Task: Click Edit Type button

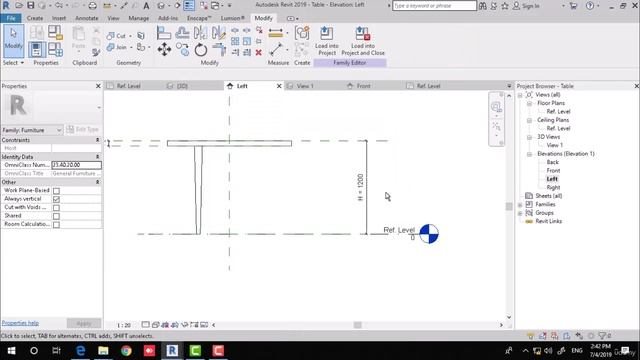Action: pyautogui.click(x=83, y=129)
